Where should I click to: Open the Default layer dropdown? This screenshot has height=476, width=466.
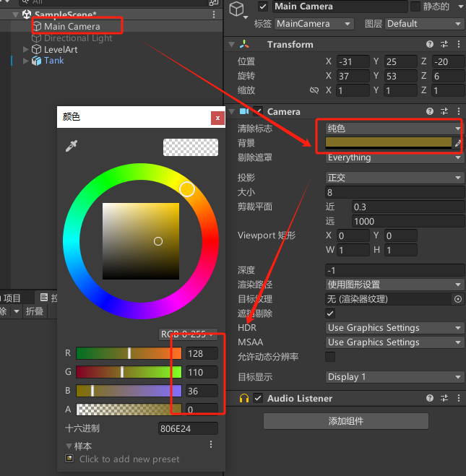424,24
